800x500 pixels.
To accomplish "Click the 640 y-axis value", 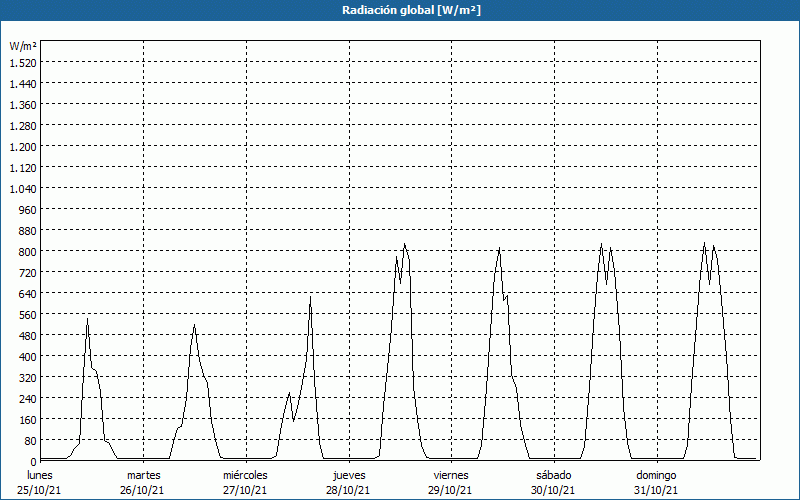I will coord(28,293).
